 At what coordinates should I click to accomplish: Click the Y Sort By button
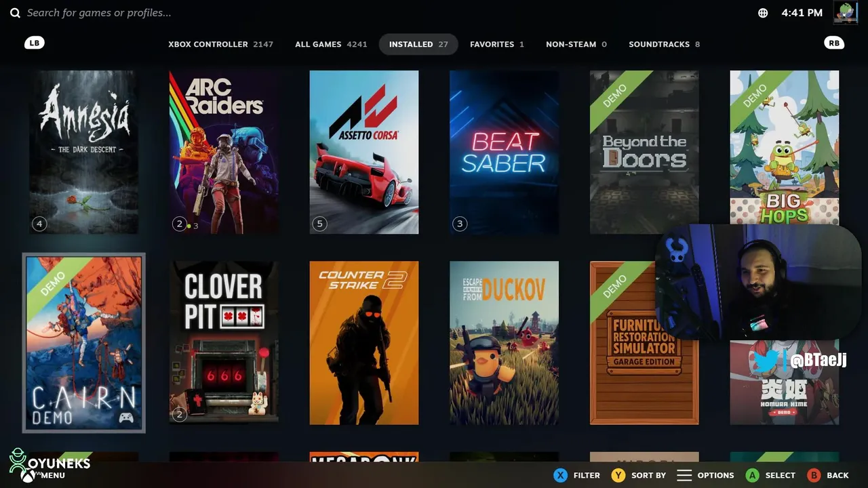pos(638,475)
